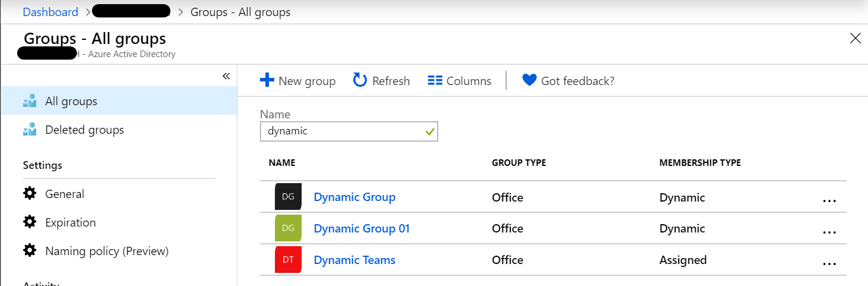Click the Got feedback heart icon
Screen dimensions: 868x286
[529, 80]
